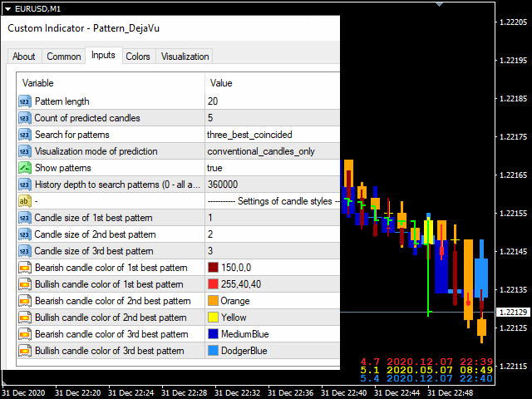532x399 pixels.
Task: Click the History depth row icon
Action: (25, 185)
